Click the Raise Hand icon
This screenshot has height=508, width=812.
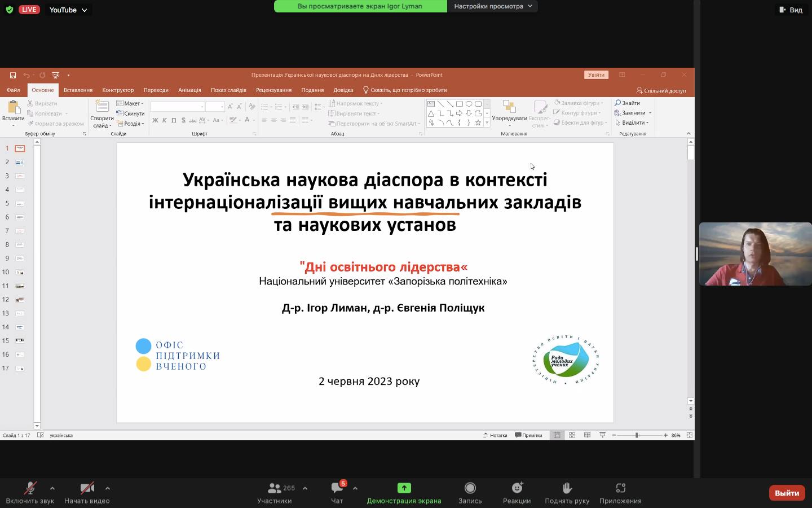pos(567,488)
